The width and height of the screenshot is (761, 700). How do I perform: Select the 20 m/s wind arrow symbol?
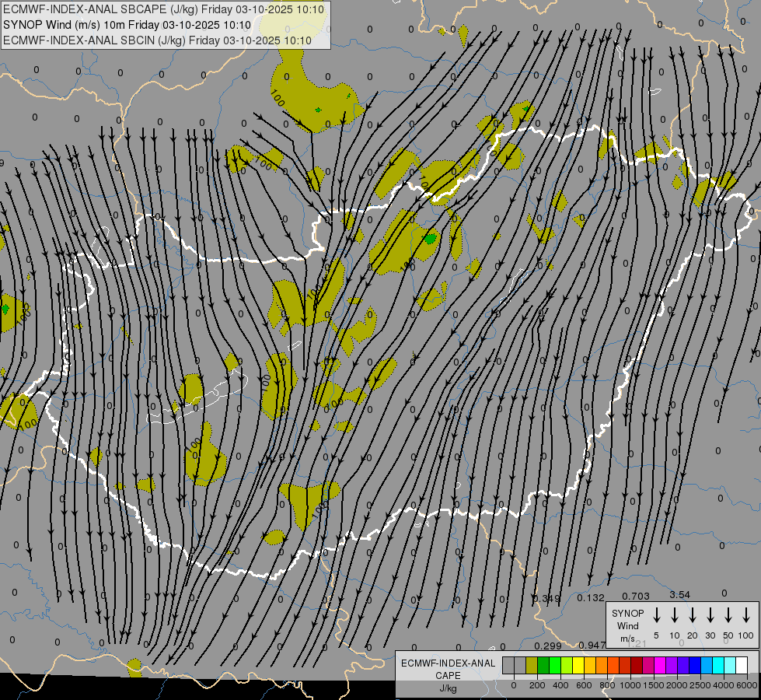693,615
